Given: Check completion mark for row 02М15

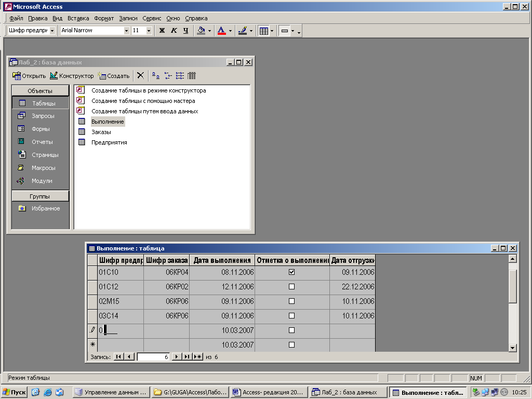Looking at the screenshot, I should pyautogui.click(x=291, y=301).
